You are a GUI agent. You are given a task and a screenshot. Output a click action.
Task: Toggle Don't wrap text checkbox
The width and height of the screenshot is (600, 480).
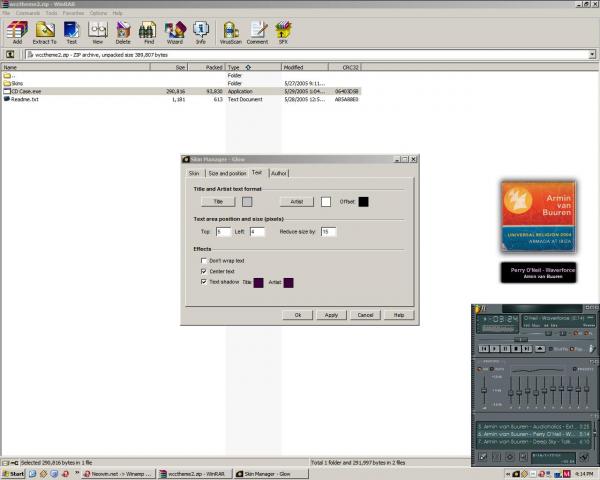pyautogui.click(x=204, y=261)
